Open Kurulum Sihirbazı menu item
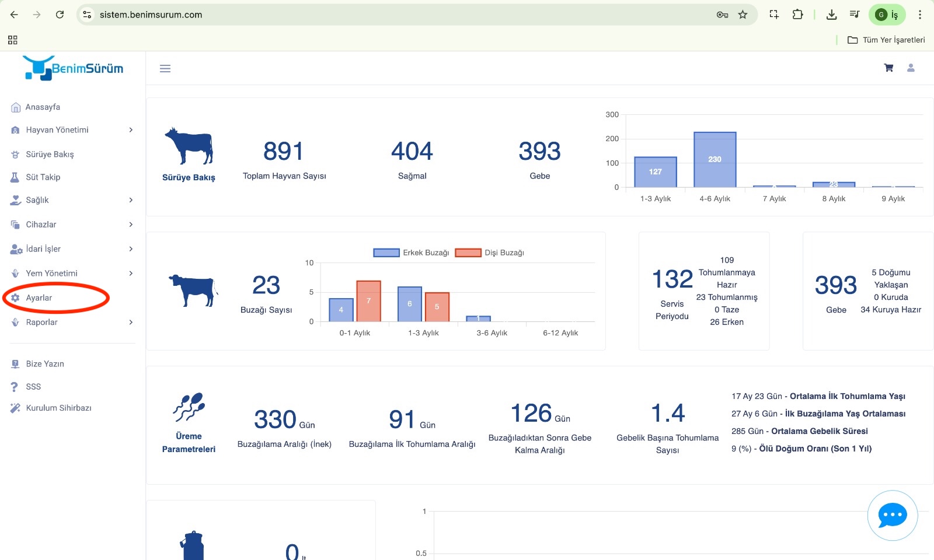Screen dimensions: 934x560 pos(58,408)
